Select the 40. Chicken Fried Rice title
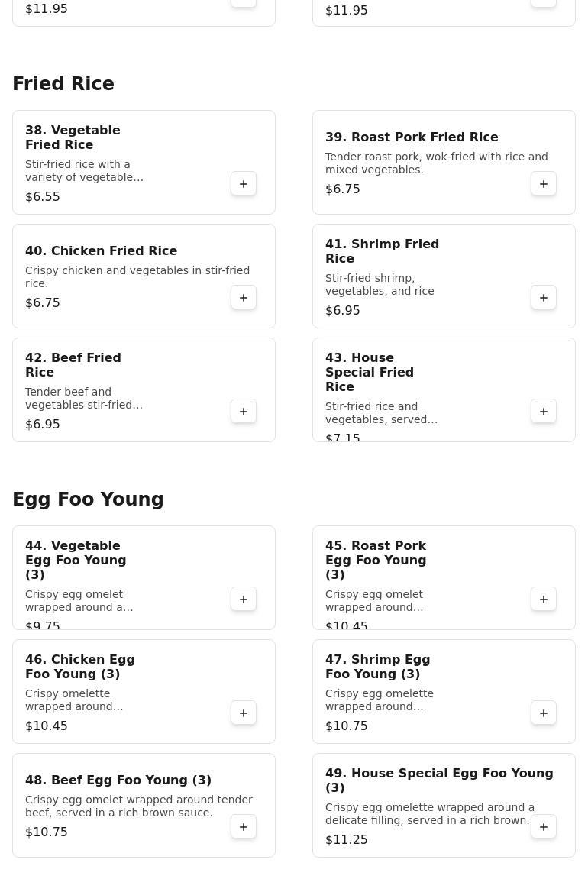Viewport: 588px width, 892px height. click(x=101, y=251)
